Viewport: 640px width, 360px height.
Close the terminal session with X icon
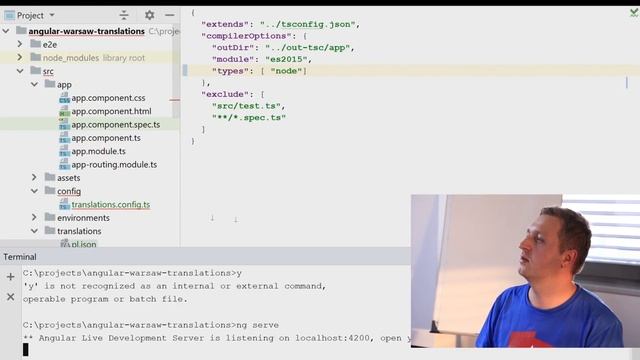11,297
